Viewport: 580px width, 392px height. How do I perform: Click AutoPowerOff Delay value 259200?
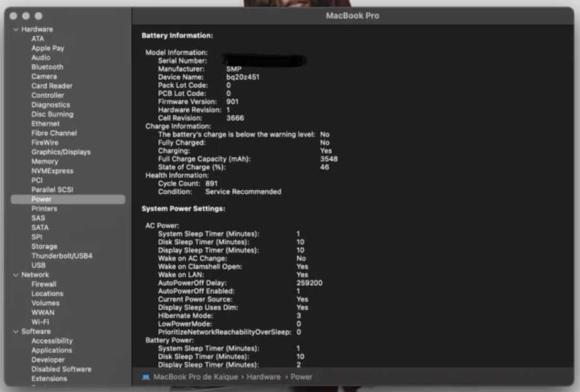point(309,283)
